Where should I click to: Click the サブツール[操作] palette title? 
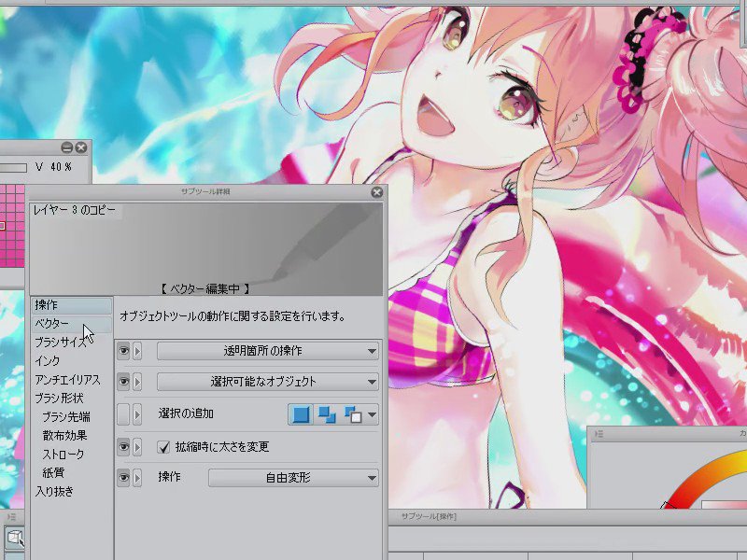pos(429,516)
